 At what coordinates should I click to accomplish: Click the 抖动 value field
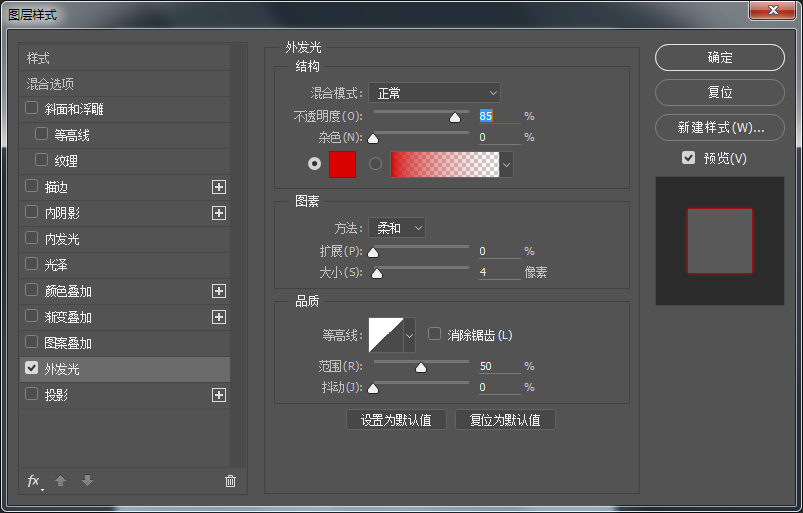click(499, 387)
